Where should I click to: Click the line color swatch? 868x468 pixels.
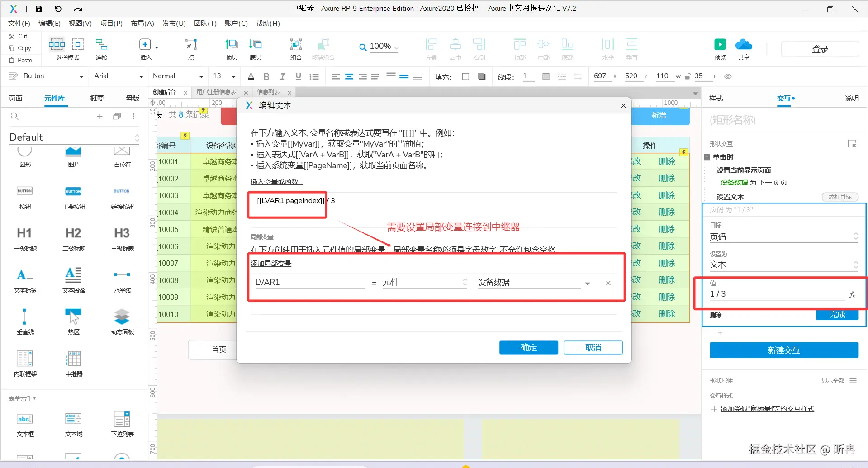pyautogui.click(x=546, y=77)
